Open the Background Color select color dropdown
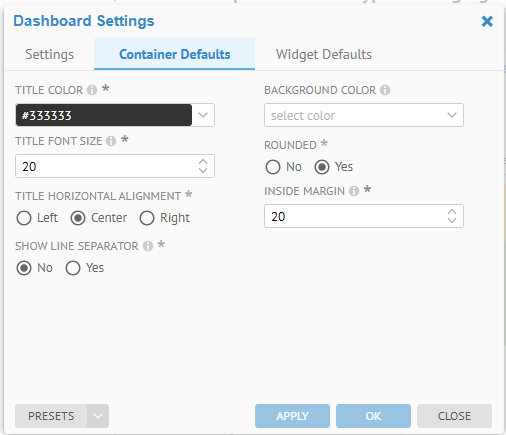Screen dimensions: 506x435 [x=364, y=115]
